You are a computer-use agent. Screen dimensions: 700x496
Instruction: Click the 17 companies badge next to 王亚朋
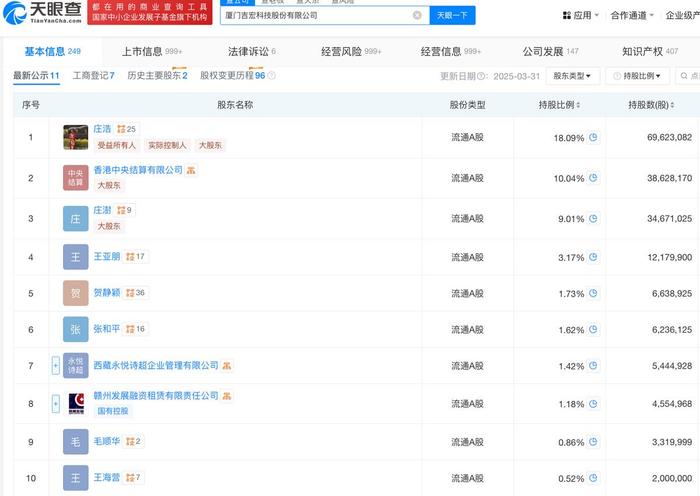tap(135, 256)
